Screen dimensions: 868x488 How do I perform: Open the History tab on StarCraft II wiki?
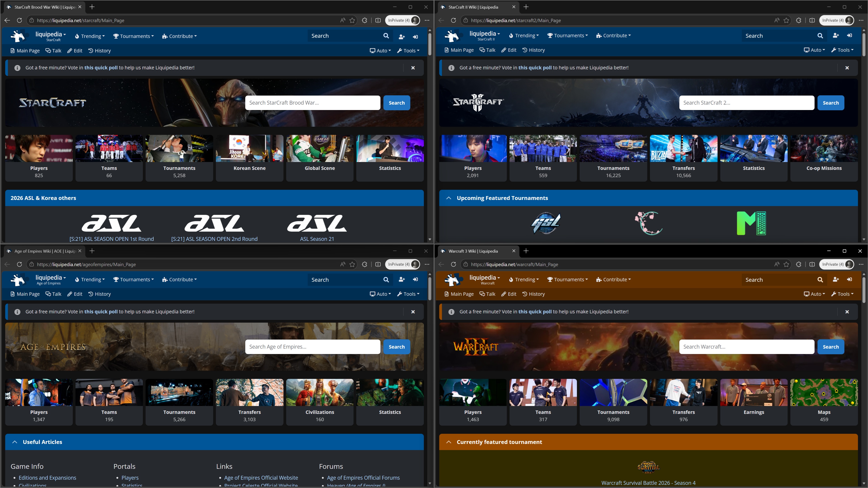[x=533, y=50]
